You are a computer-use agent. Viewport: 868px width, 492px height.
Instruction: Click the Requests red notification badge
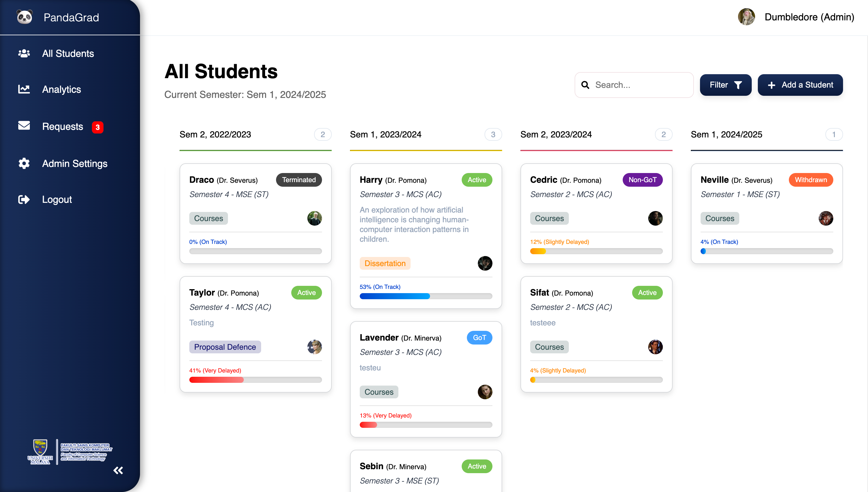point(97,127)
